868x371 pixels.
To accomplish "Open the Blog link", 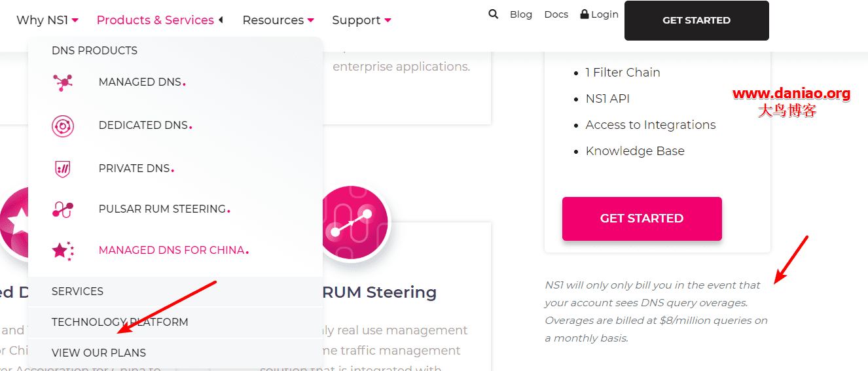I will (x=521, y=14).
